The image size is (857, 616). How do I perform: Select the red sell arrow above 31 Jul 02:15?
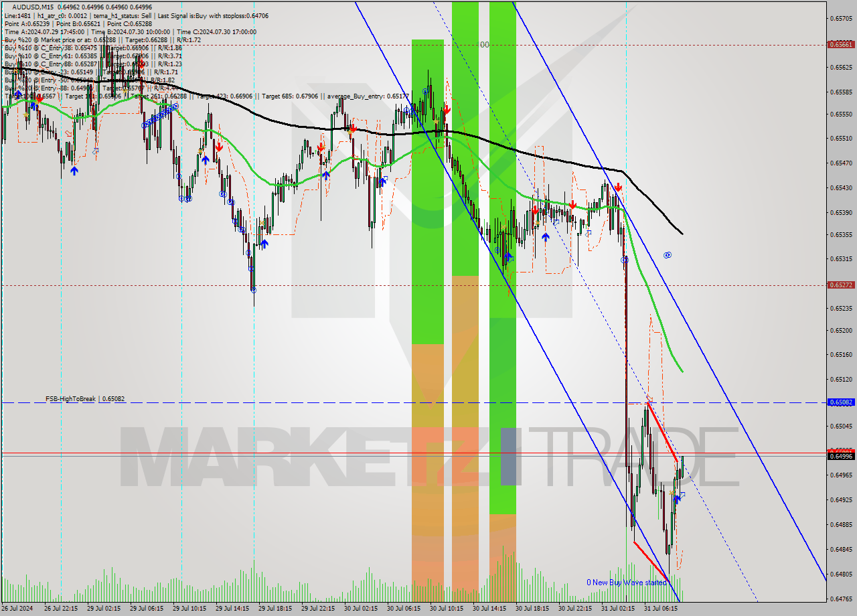(x=619, y=187)
